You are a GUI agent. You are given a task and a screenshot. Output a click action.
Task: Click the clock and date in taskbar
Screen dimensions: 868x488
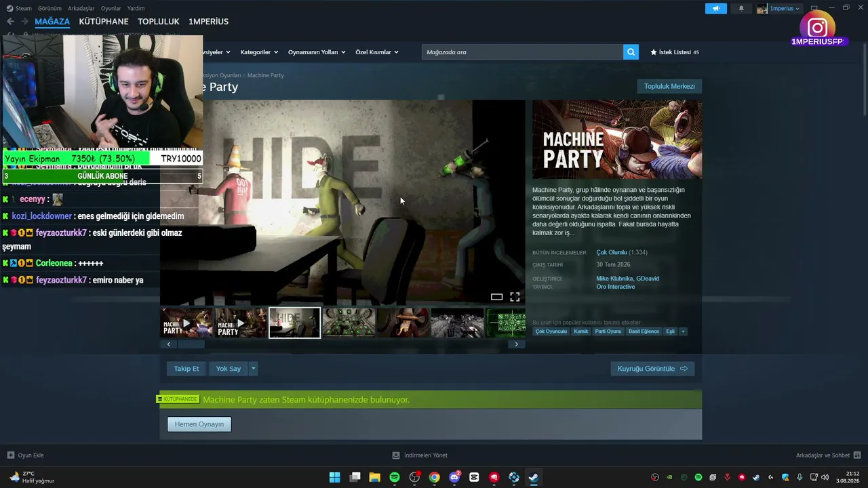coord(848,477)
